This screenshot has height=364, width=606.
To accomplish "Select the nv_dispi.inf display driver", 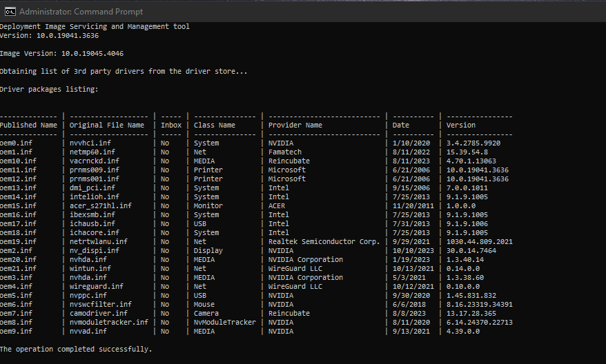I will (x=95, y=251).
